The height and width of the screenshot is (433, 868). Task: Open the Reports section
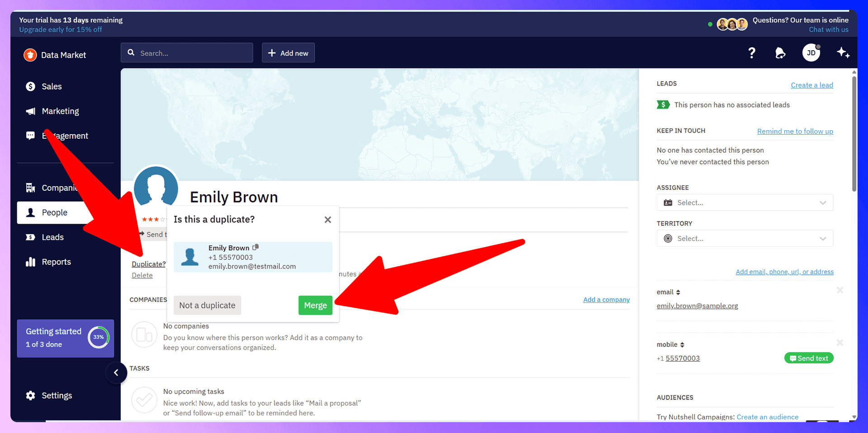click(x=48, y=262)
